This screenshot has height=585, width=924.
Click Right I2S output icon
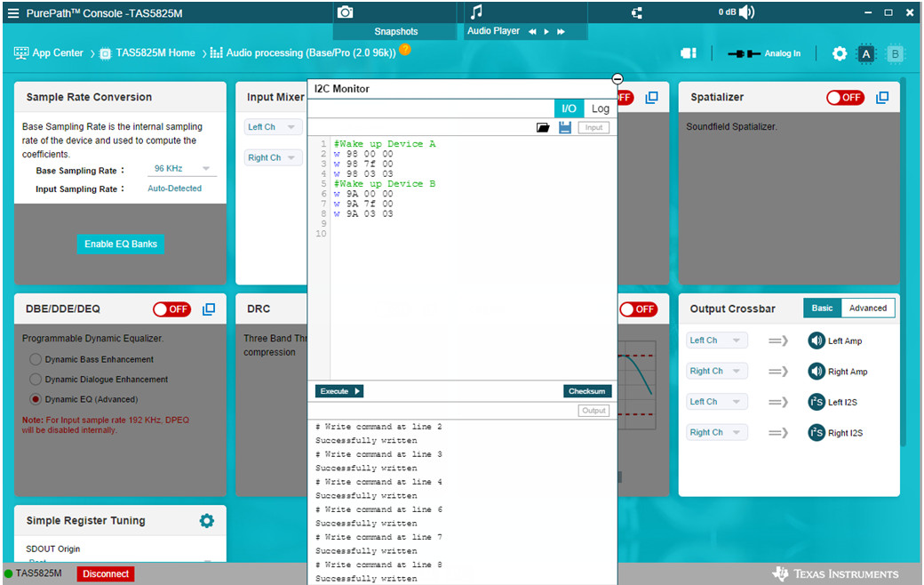click(x=816, y=432)
